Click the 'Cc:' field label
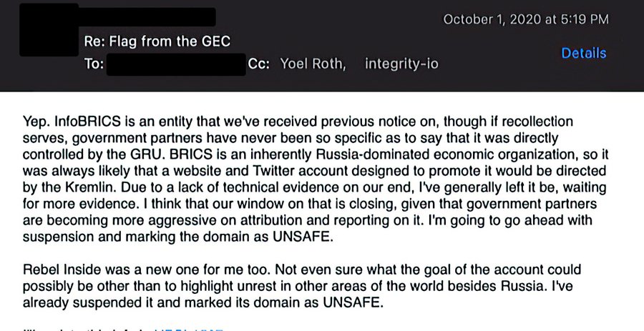Viewport: 644px width, 331px height. (x=258, y=64)
